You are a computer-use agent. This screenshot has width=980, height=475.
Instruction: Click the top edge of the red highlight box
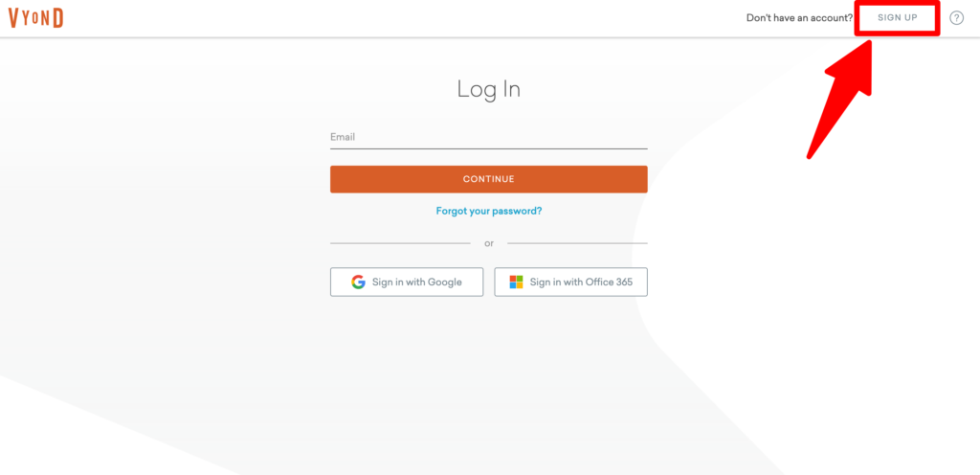(x=898, y=4)
